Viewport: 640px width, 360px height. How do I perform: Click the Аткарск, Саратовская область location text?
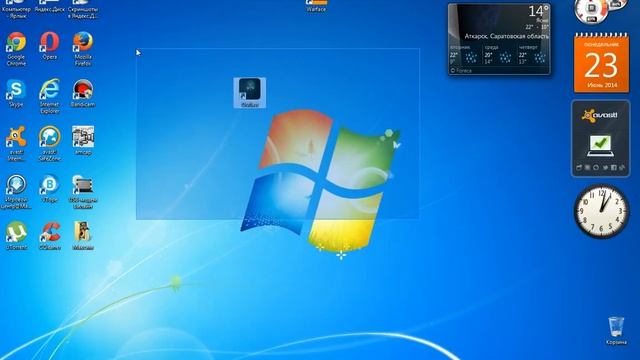pos(507,36)
